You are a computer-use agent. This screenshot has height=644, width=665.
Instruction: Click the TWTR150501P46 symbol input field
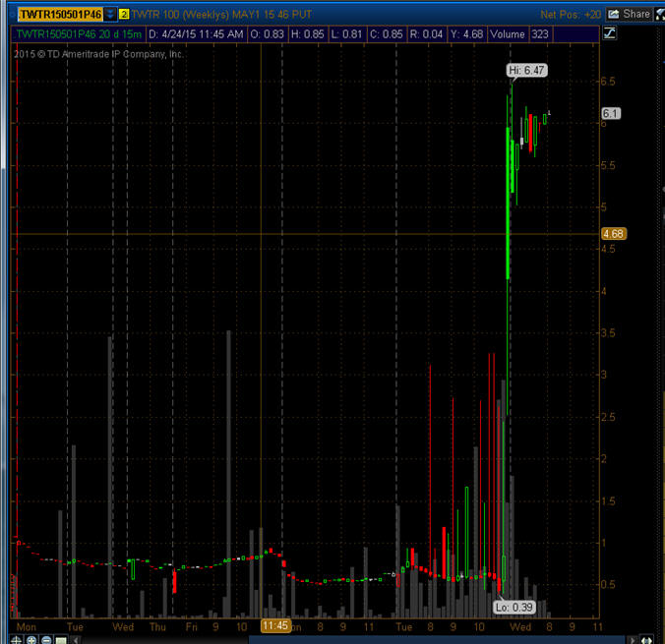click(x=59, y=14)
